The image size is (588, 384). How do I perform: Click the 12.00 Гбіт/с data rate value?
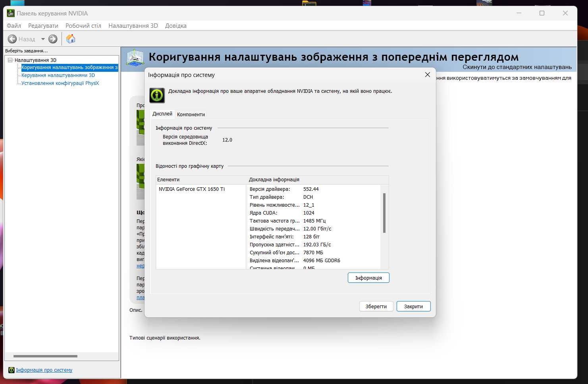click(317, 229)
